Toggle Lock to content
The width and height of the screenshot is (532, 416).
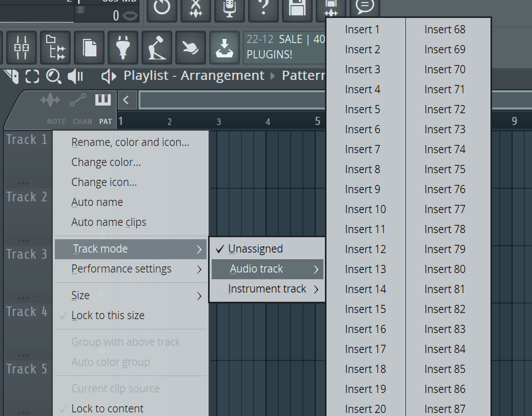108,408
